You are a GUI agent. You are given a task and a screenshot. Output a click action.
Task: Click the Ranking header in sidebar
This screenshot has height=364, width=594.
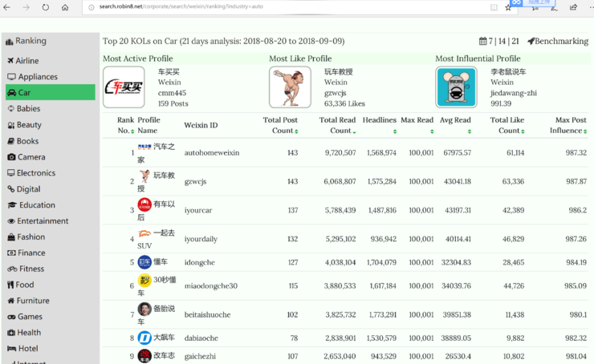click(26, 41)
